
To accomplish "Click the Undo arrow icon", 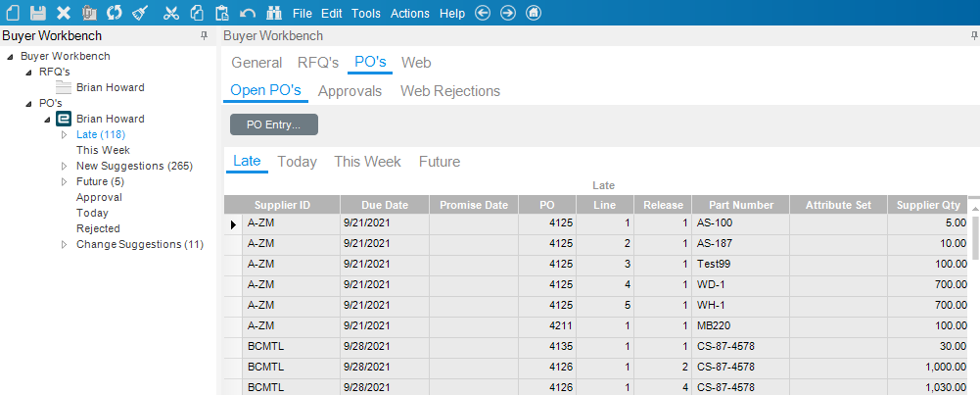I will (248, 13).
